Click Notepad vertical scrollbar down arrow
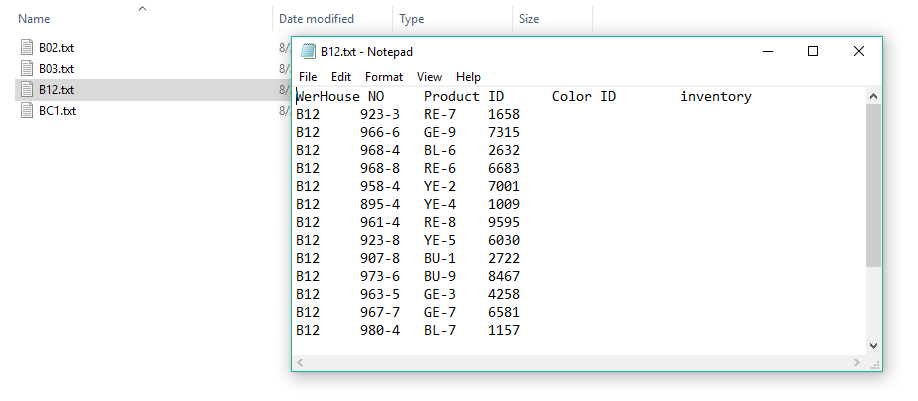Screen dimensions: 918x401 click(x=873, y=346)
